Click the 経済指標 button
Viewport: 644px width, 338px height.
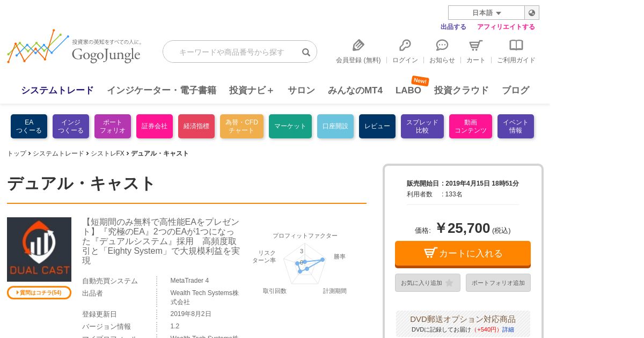coord(196,126)
